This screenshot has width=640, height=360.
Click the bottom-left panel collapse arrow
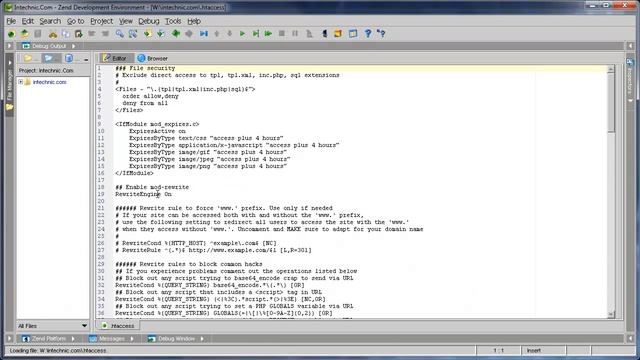[x=9, y=339]
